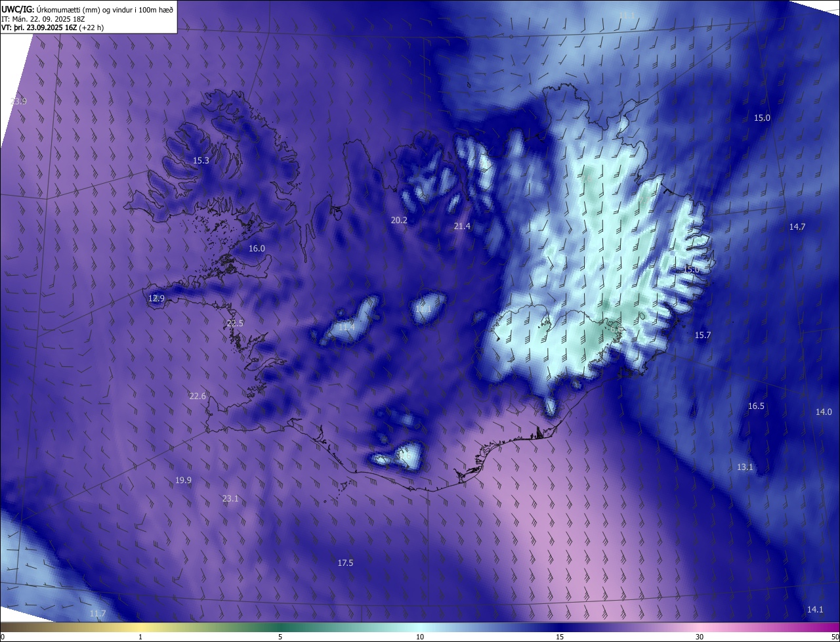Click the 17.5 value label
Viewport: 840px width, 642px height.
coord(345,563)
